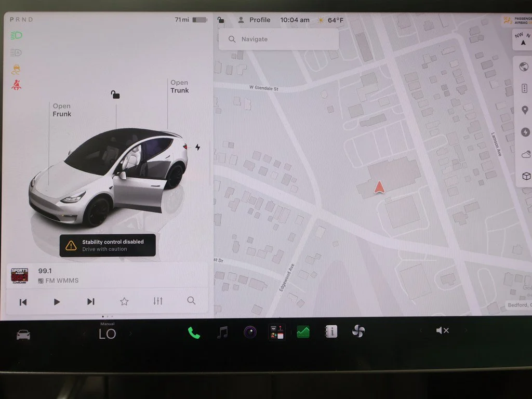Toggle the headlights indicator icon
Screen dimensions: 532x399
16,35
